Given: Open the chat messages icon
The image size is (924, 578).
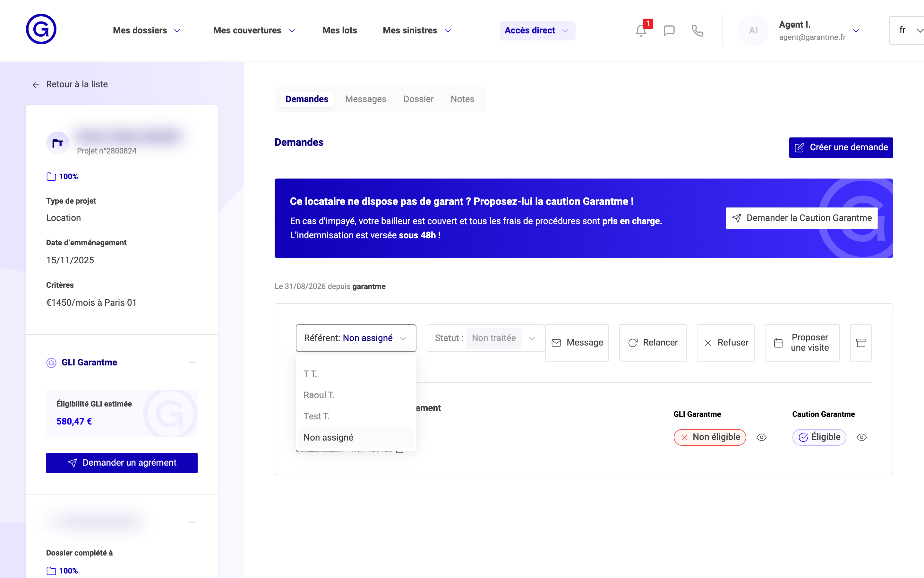Looking at the screenshot, I should 669,31.
